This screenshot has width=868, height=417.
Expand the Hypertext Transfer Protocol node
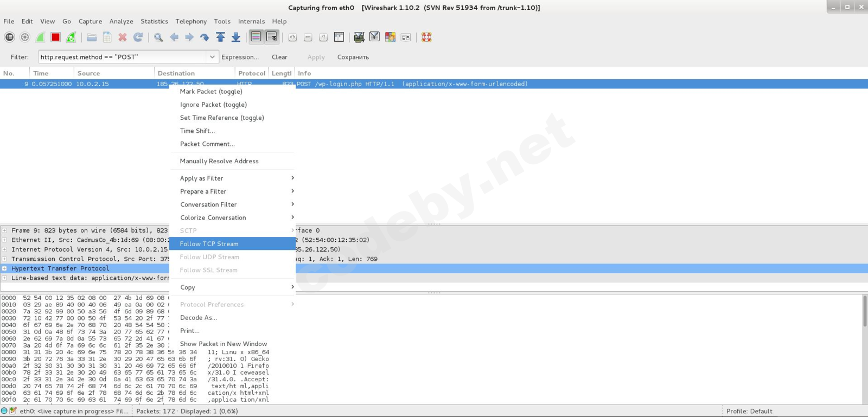pyautogui.click(x=4, y=268)
